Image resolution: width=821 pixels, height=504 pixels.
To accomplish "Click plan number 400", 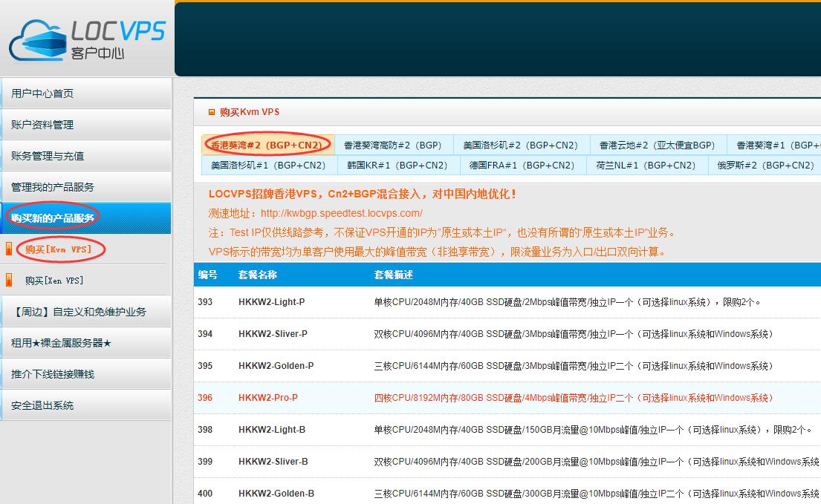I will [205, 493].
